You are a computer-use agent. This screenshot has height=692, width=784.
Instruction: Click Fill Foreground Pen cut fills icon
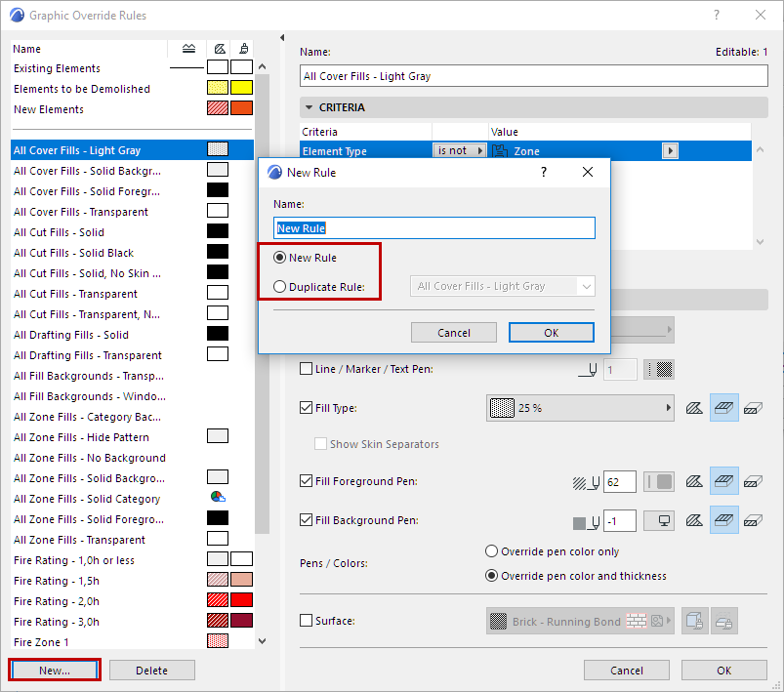[693, 481]
